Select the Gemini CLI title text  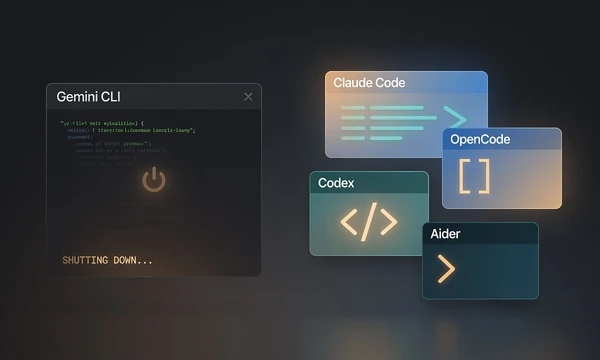[x=88, y=97]
